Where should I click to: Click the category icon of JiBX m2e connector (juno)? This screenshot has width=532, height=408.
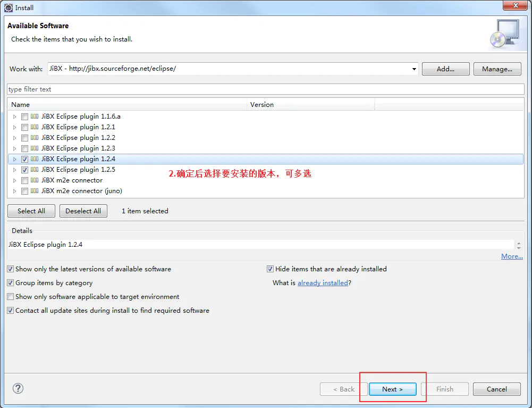35,190
